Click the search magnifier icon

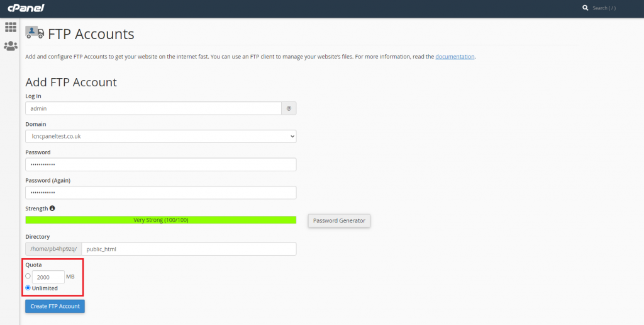click(x=586, y=8)
